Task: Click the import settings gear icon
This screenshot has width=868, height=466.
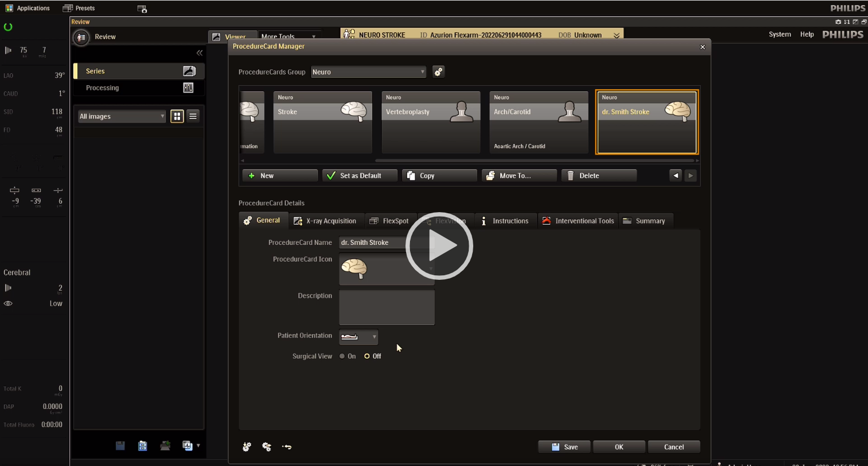Action: point(247,447)
